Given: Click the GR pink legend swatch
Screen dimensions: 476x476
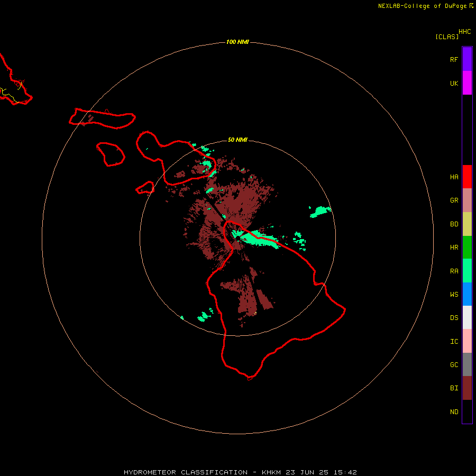Looking at the screenshot, I should click(467, 200).
